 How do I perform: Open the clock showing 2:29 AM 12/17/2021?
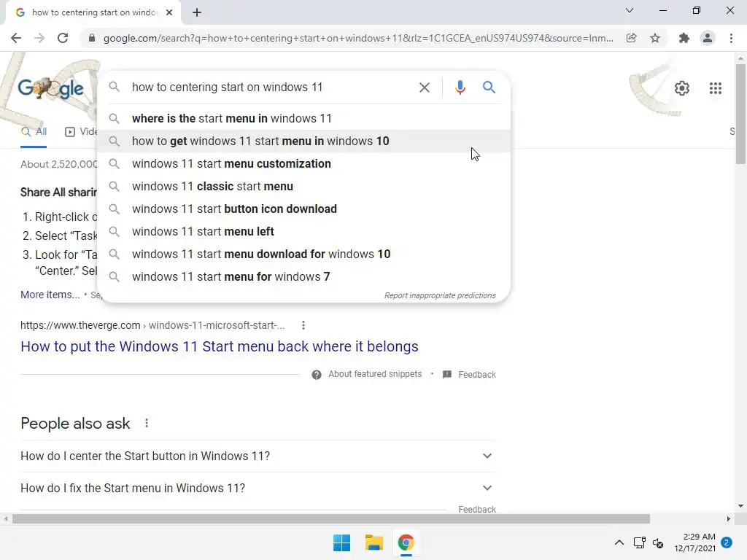(x=694, y=542)
